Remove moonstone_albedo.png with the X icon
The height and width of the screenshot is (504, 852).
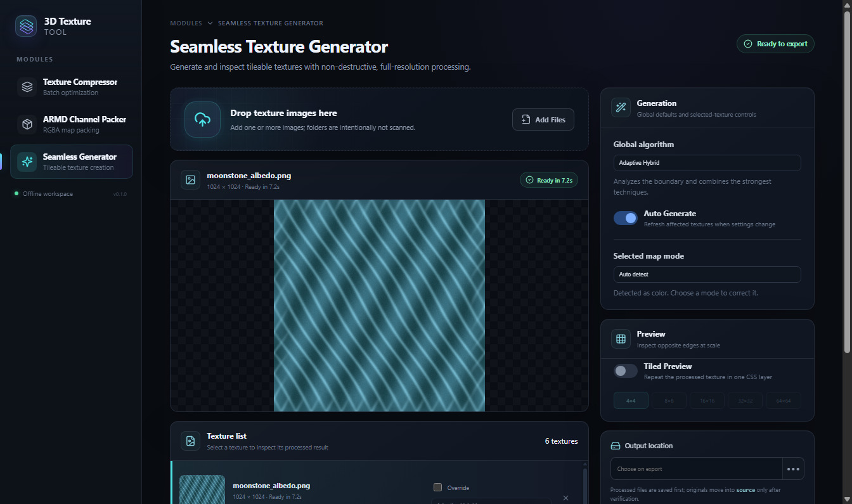click(x=566, y=498)
